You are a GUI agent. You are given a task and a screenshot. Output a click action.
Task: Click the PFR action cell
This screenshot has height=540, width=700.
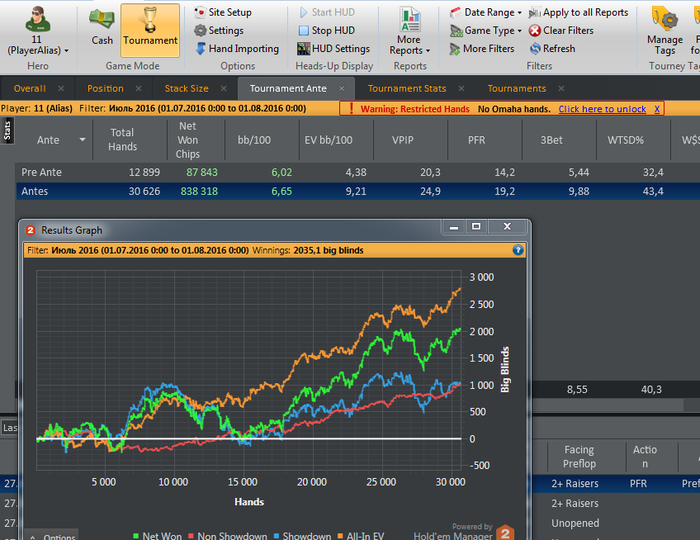click(x=638, y=484)
